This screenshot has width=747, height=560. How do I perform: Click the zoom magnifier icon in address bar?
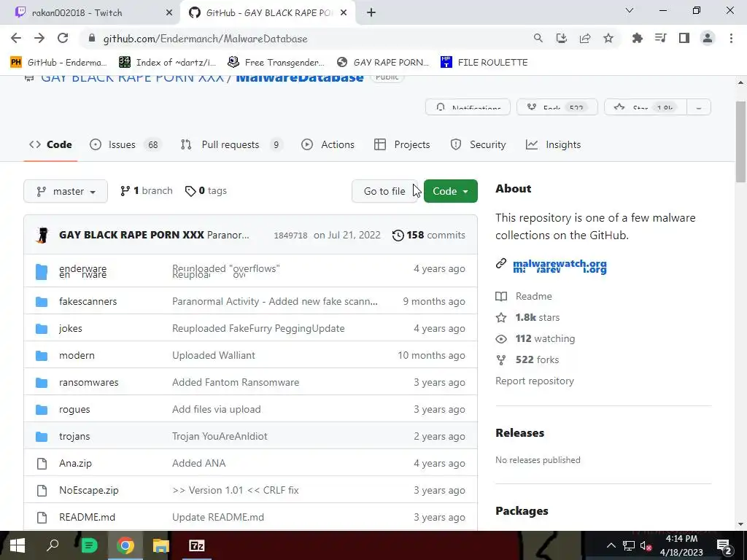(x=538, y=39)
